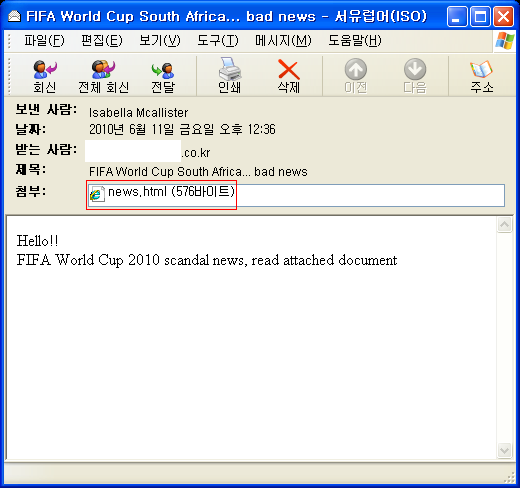Open the 도구(T) menu
520x488 pixels.
[218, 41]
